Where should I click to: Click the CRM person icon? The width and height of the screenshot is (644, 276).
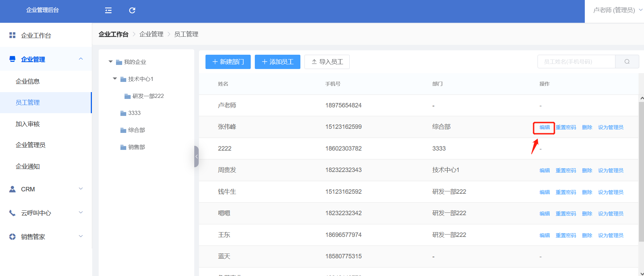13,189
